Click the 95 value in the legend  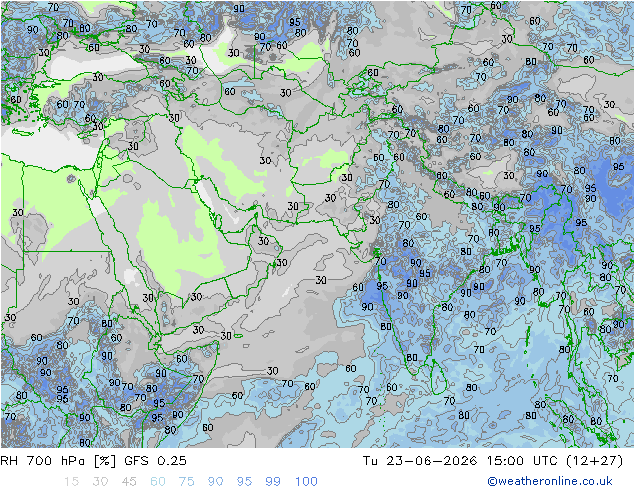(x=244, y=482)
